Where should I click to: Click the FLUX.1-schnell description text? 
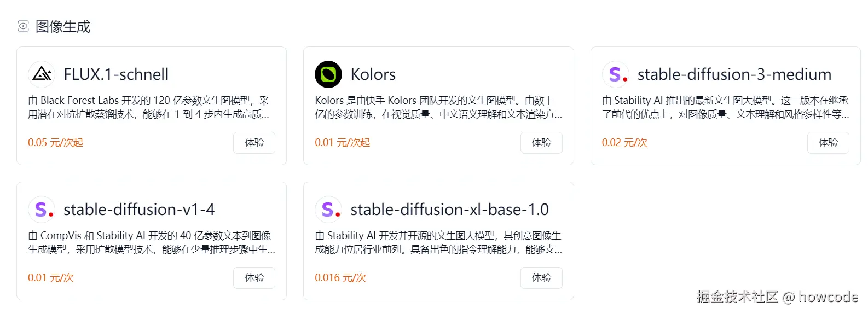(x=149, y=107)
